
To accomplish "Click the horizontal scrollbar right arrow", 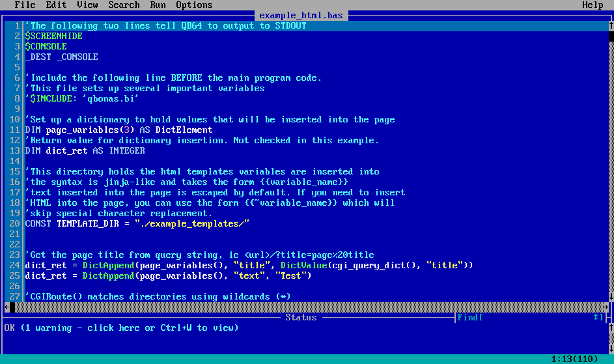I will [606, 307].
